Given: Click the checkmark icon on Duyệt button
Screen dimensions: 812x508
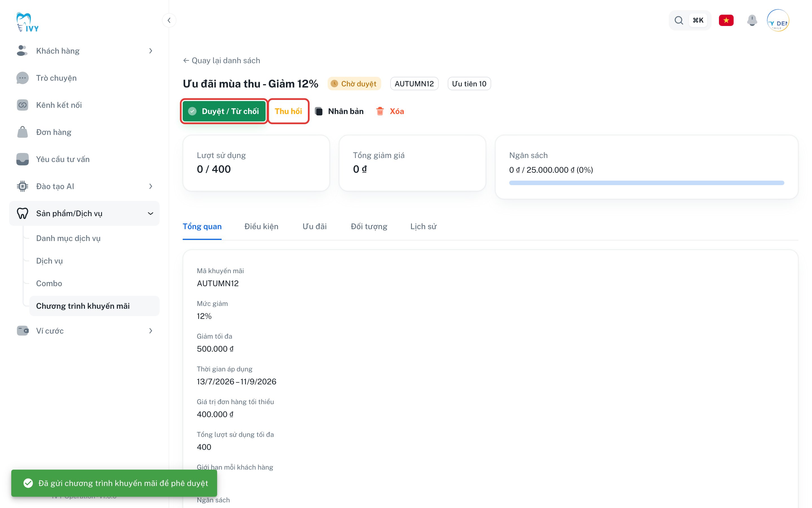Looking at the screenshot, I should pyautogui.click(x=192, y=111).
